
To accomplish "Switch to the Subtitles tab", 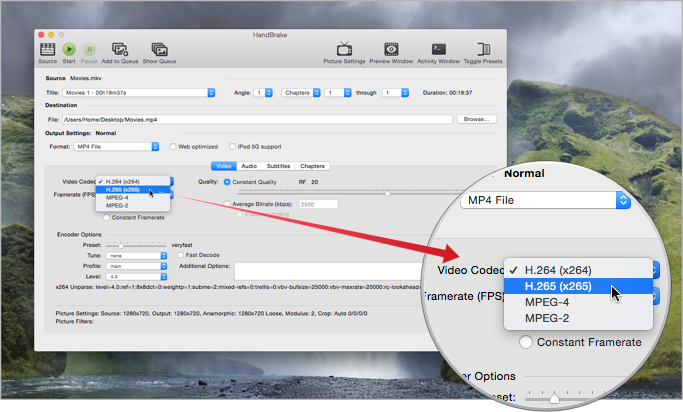I will click(x=278, y=166).
